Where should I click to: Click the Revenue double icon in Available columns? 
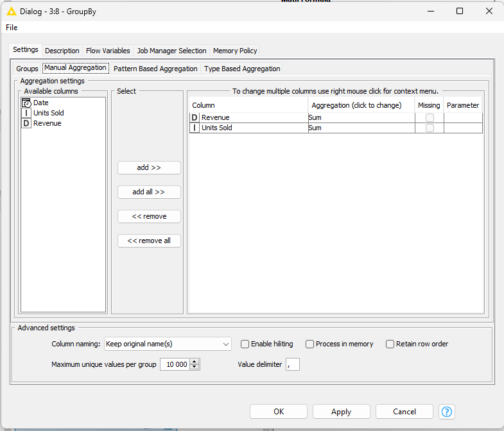pyautogui.click(x=26, y=123)
